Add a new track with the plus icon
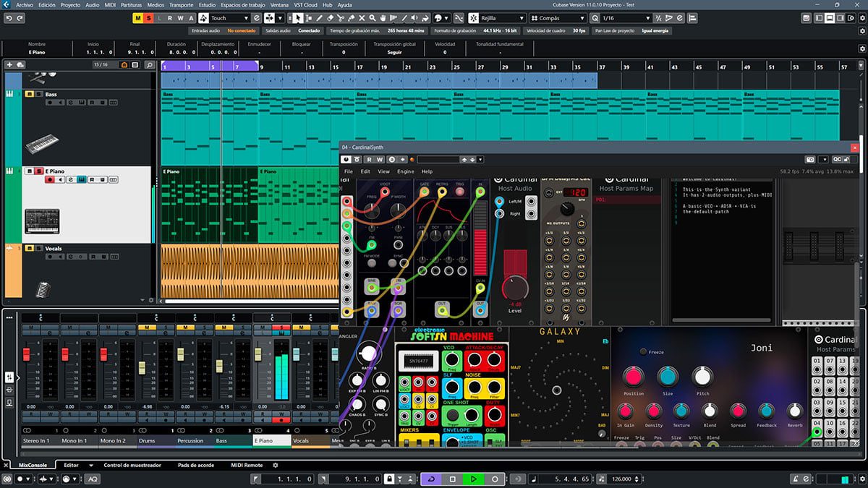Viewport: 868px width, 488px height. coord(9,65)
